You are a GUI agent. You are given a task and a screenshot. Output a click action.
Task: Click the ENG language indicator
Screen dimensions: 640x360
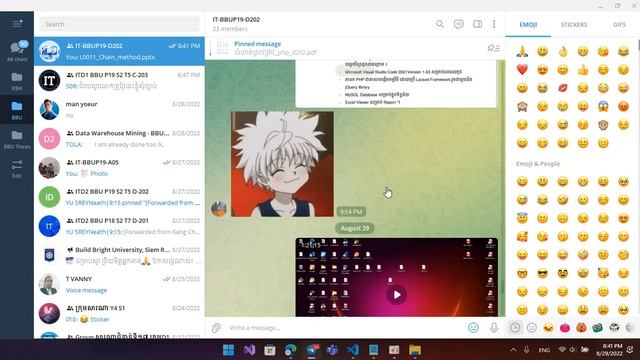tap(544, 350)
